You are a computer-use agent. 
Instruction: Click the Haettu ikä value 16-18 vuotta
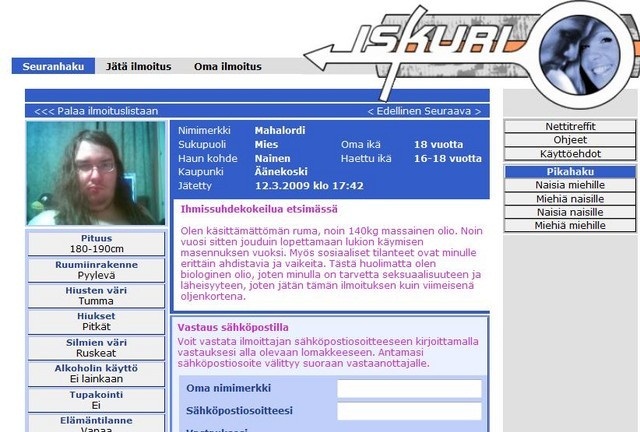(448, 158)
